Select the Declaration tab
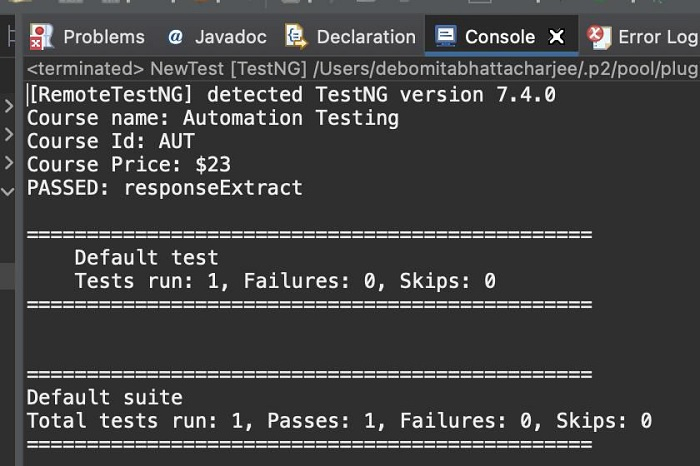 tap(365, 37)
